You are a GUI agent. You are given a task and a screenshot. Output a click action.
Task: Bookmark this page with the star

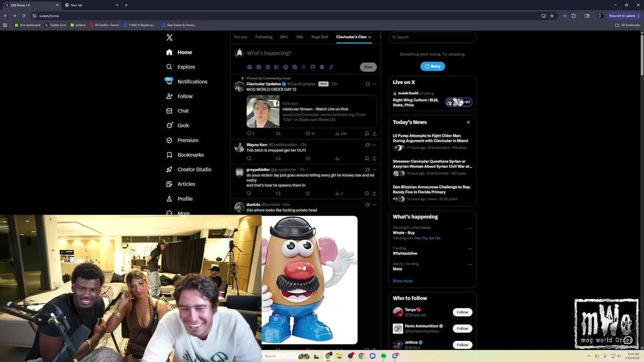pos(552,16)
